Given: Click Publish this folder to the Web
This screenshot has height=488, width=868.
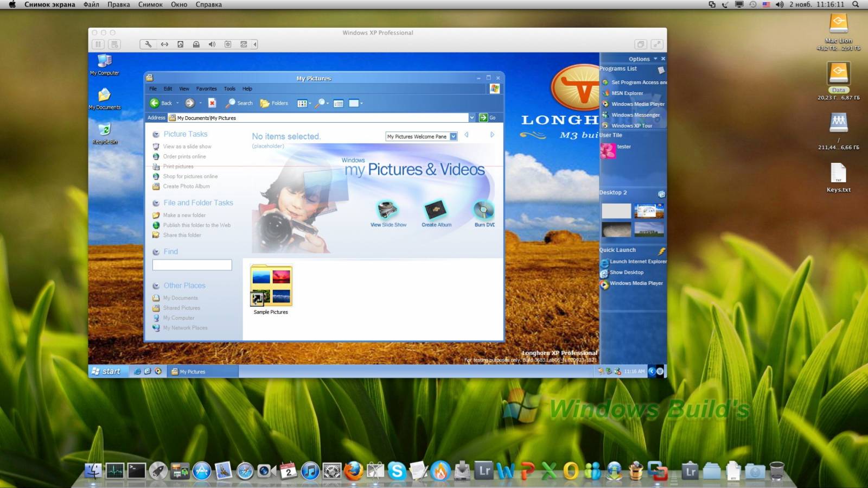Looking at the screenshot, I should coord(197,225).
